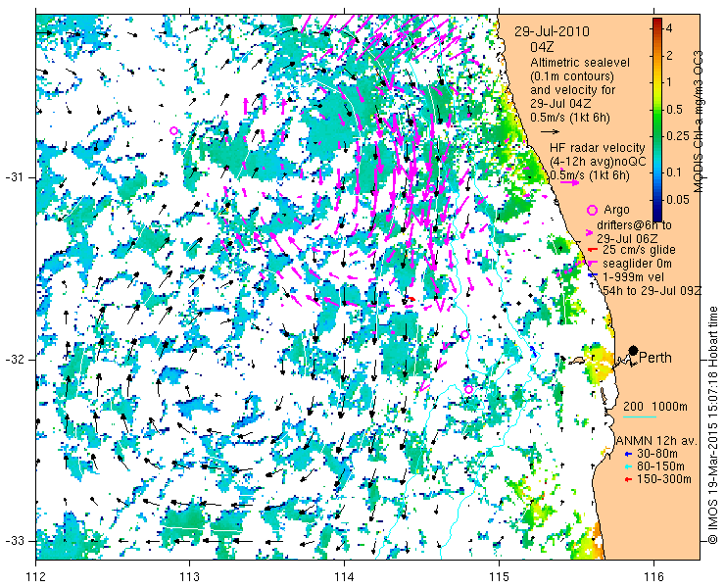This screenshot has width=725, height=588.
Task: Click the latitude axis label '-33'
Action: (x=14, y=541)
